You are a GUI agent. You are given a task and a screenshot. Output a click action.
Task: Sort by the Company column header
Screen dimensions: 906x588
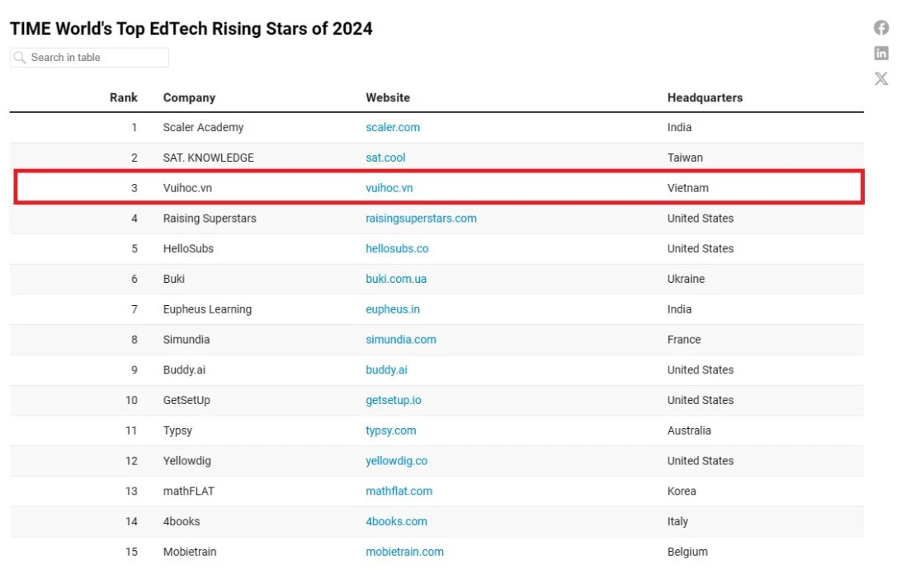[189, 97]
